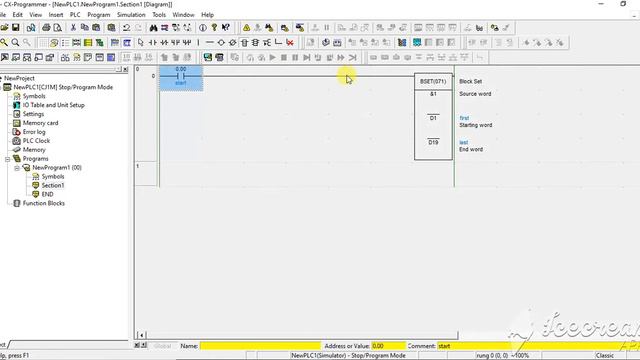Viewport: 640px width, 360px height.
Task: Select Function Blocks in project tree
Action: tap(43, 203)
